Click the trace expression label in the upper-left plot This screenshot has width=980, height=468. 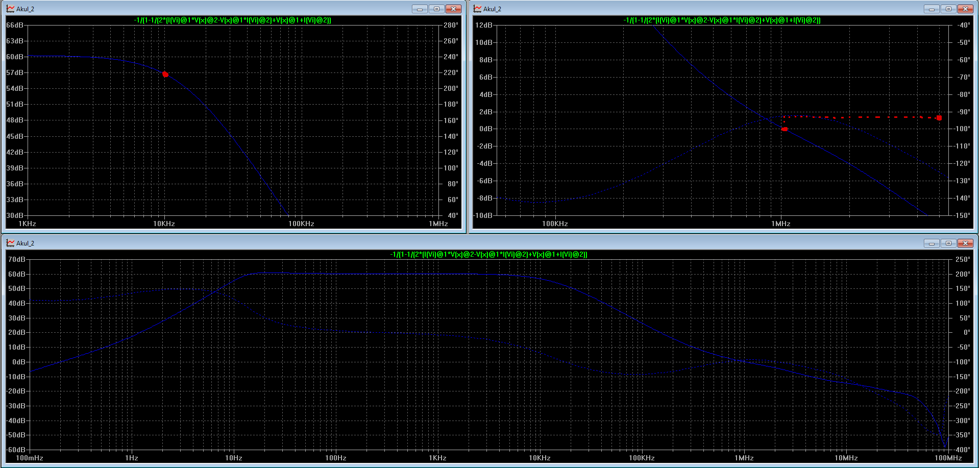pos(233,20)
